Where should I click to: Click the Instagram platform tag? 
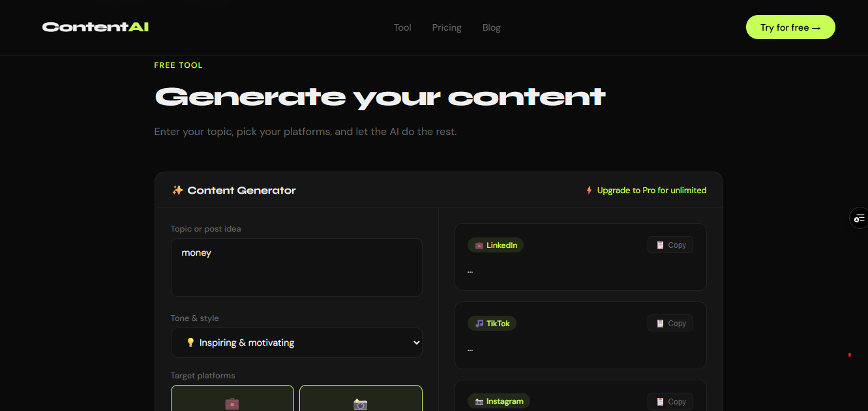tap(499, 401)
